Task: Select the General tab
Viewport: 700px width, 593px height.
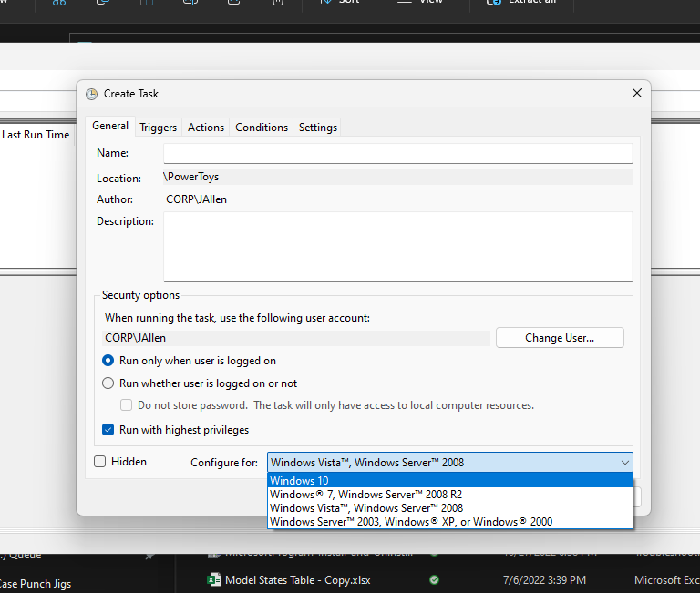Action: tap(109, 126)
